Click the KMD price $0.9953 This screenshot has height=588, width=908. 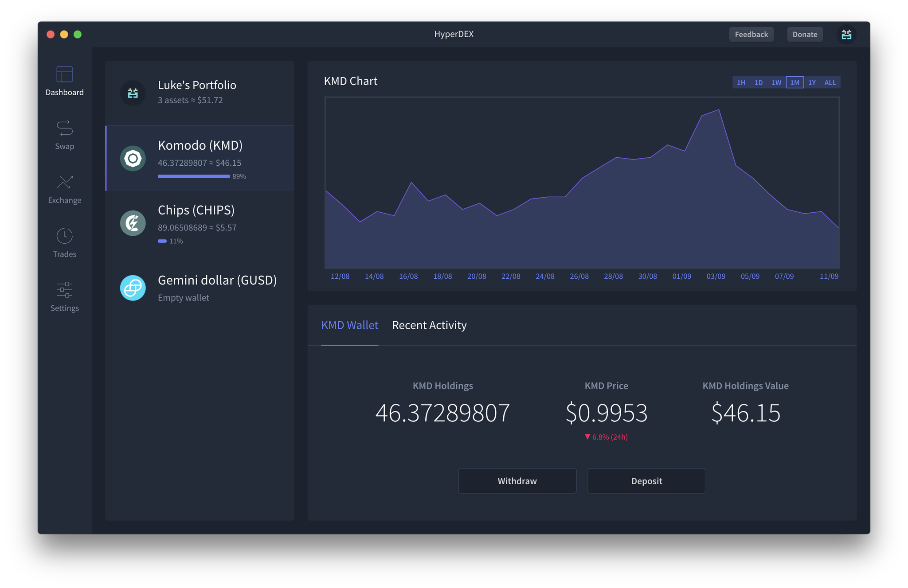tap(606, 413)
